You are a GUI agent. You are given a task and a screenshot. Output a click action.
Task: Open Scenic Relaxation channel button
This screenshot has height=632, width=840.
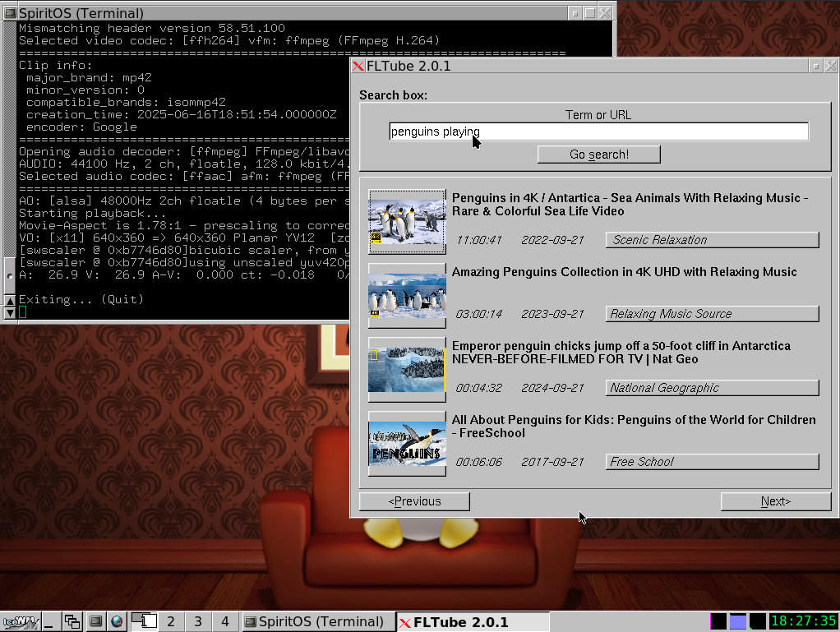713,240
